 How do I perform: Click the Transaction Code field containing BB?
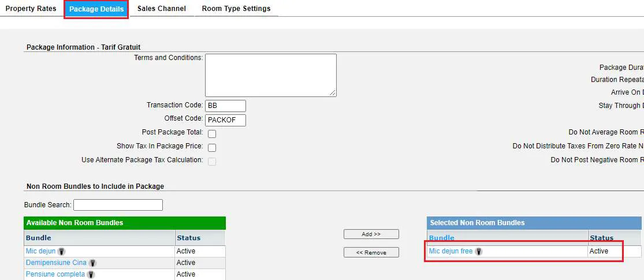pyautogui.click(x=225, y=106)
